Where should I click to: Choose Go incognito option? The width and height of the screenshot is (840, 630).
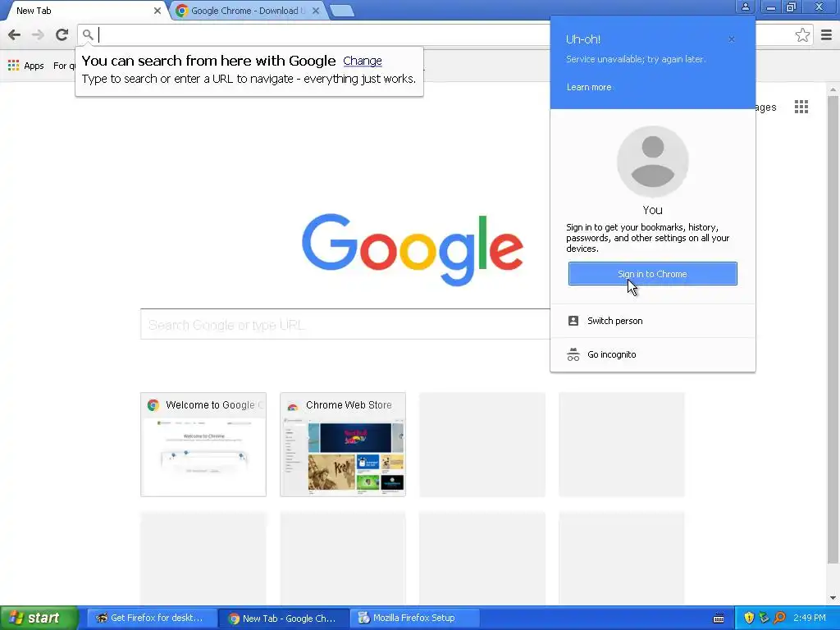tap(652, 354)
